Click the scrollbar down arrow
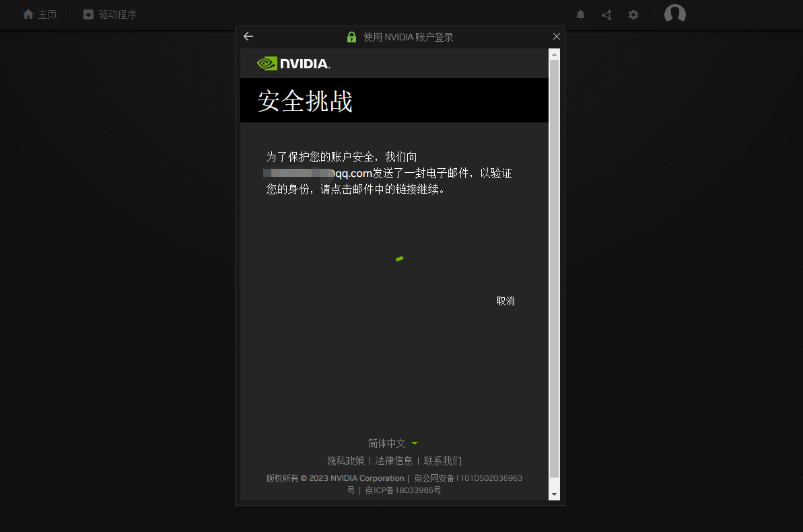803x532 pixels. coord(554,494)
